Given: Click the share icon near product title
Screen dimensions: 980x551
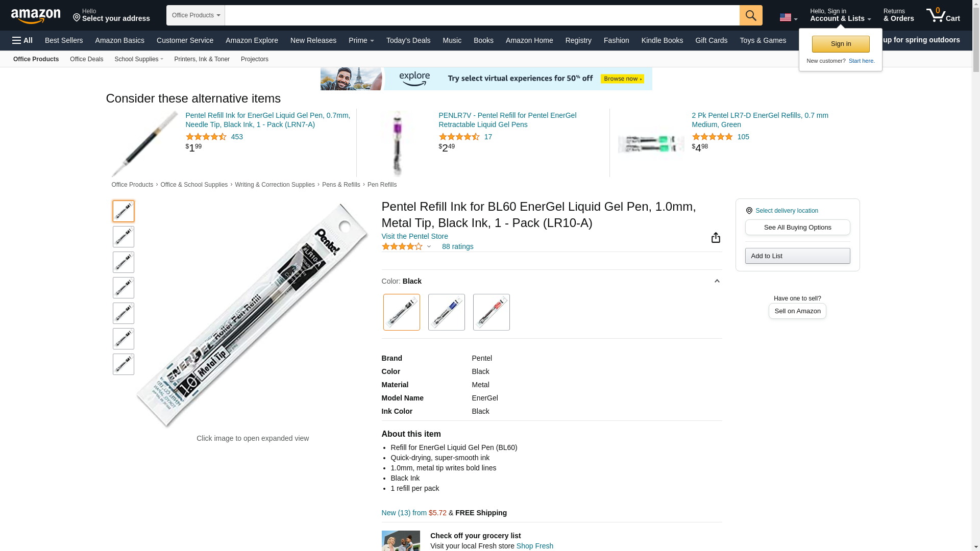Looking at the screenshot, I should (x=716, y=238).
